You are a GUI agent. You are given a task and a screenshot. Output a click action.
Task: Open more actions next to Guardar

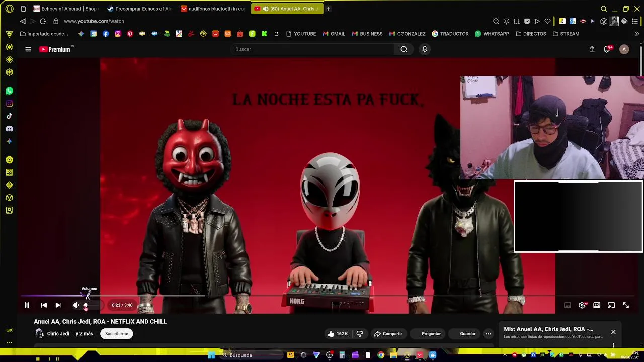[488, 334]
